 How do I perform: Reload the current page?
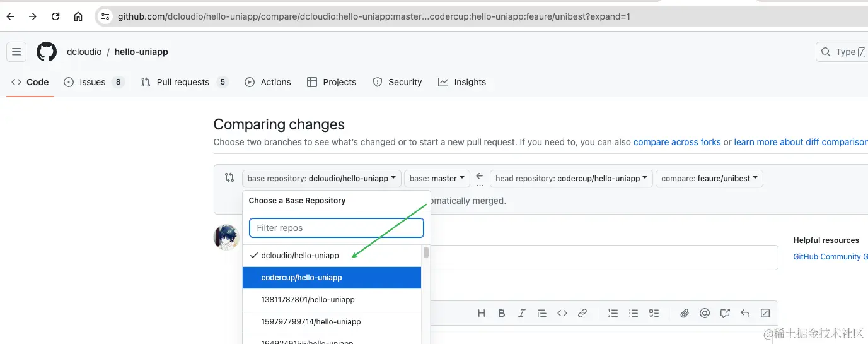coord(55,16)
